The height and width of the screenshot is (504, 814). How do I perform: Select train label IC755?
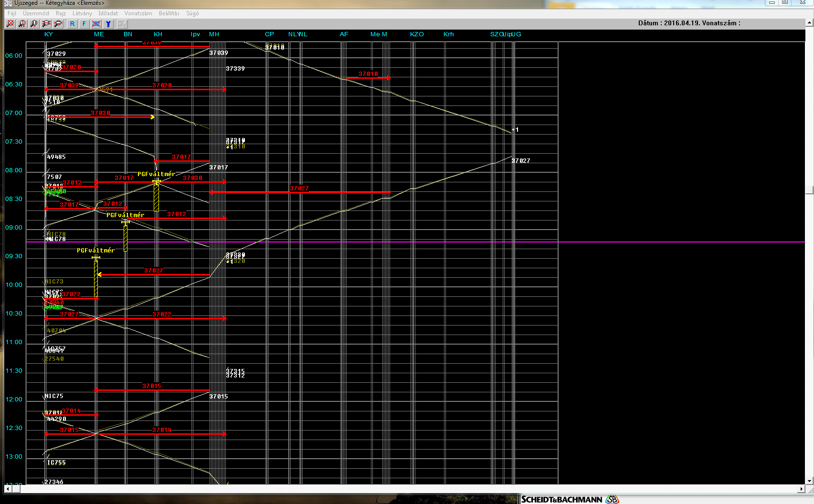[56, 462]
